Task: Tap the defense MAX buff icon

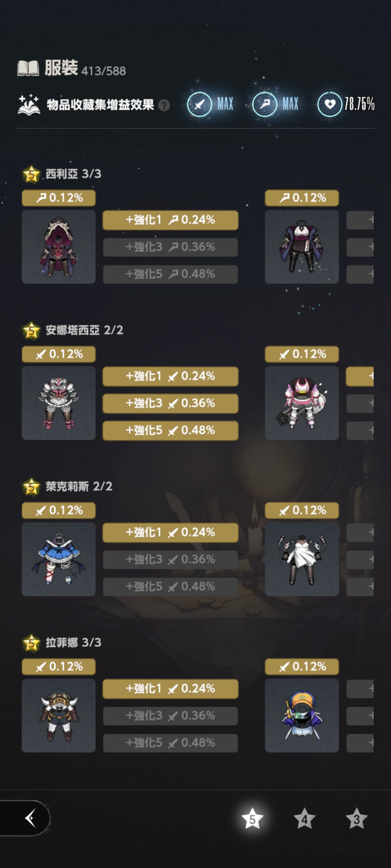Action: (265, 104)
